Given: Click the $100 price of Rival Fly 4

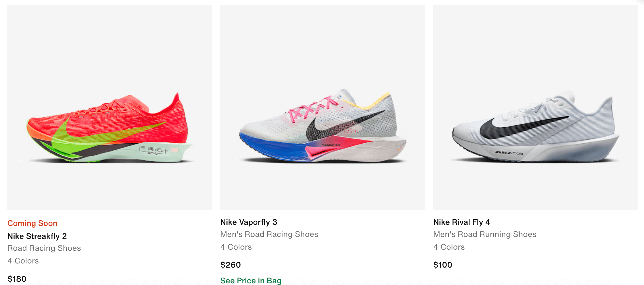Looking at the screenshot, I should click(443, 265).
